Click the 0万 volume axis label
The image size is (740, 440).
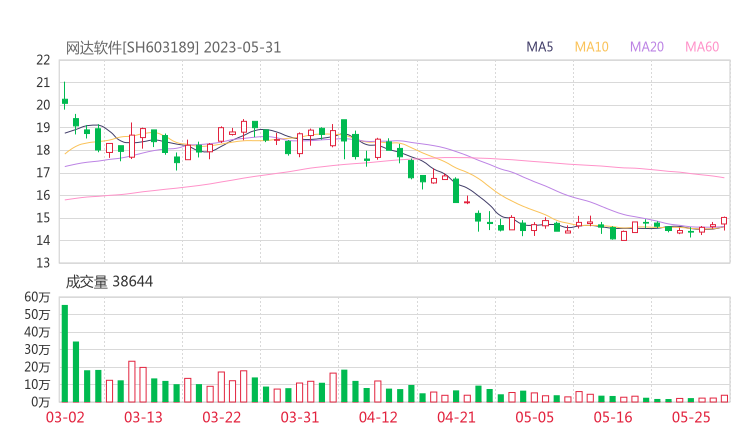41,402
